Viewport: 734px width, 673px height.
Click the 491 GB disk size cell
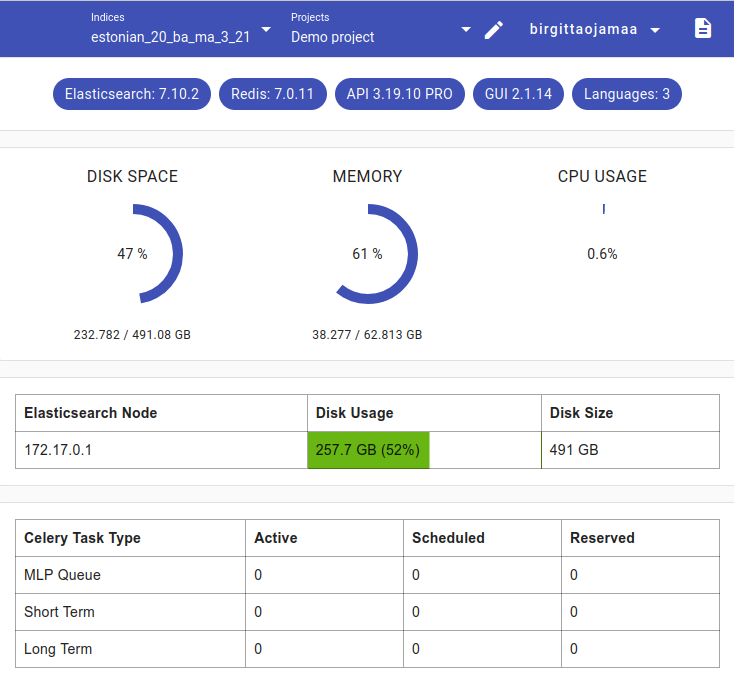pyautogui.click(x=630, y=450)
